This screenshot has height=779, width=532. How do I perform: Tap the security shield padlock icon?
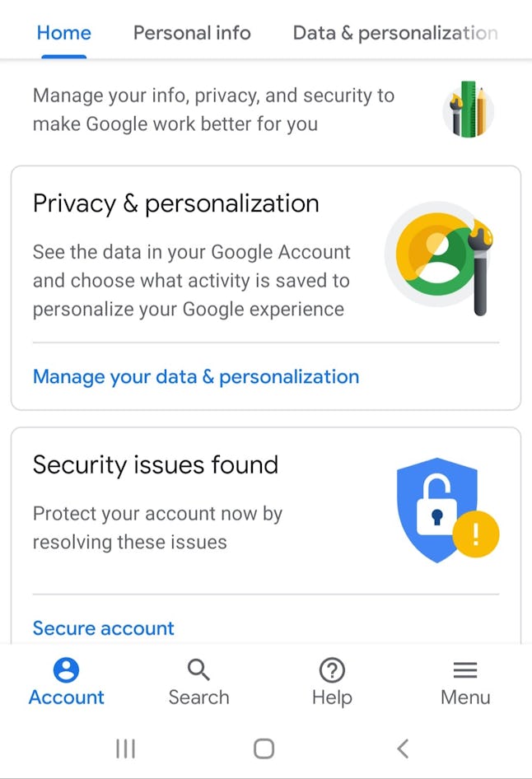pos(436,507)
